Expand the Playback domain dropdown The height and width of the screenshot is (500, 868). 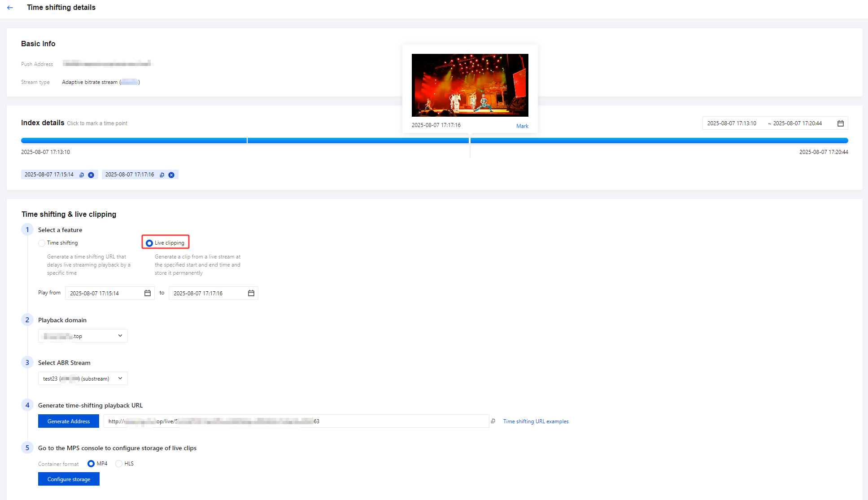coord(83,336)
